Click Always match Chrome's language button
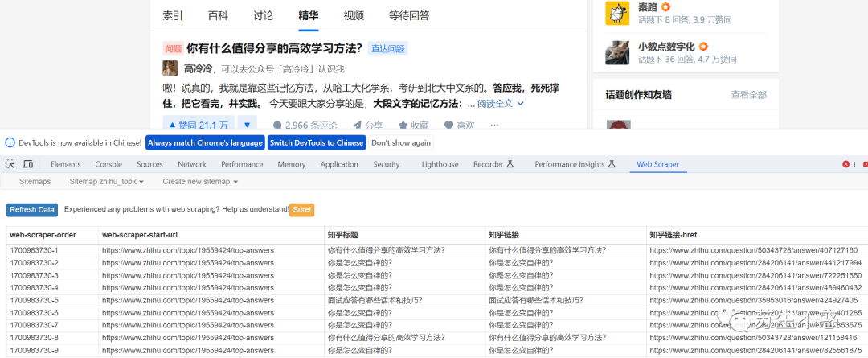 [205, 142]
